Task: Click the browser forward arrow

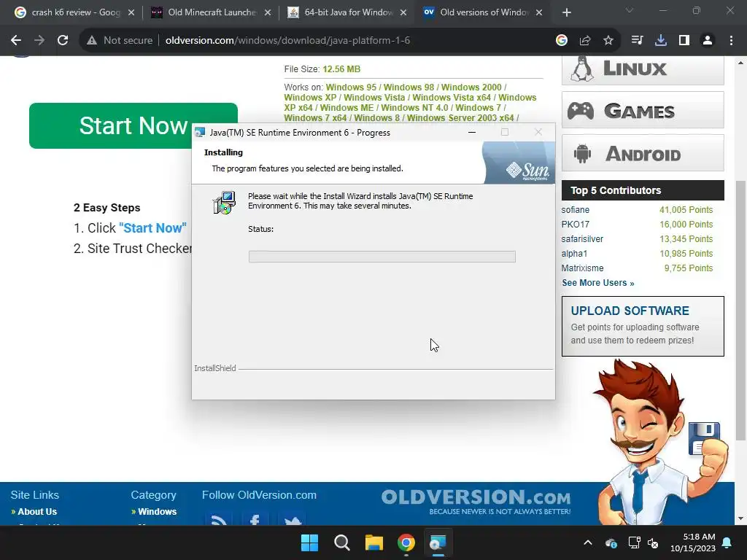Action: [39, 41]
